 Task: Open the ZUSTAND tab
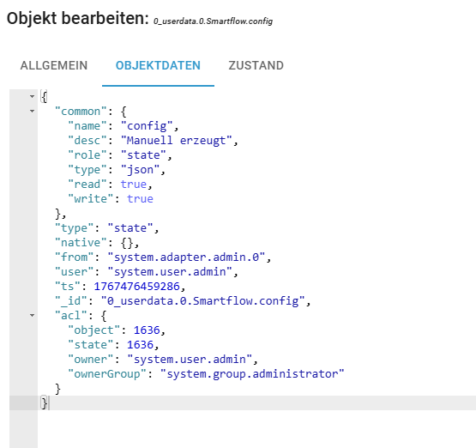coord(256,65)
